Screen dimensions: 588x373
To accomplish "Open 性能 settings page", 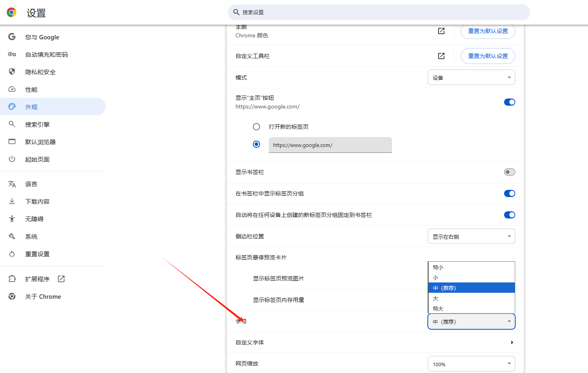I will click(53, 89).
